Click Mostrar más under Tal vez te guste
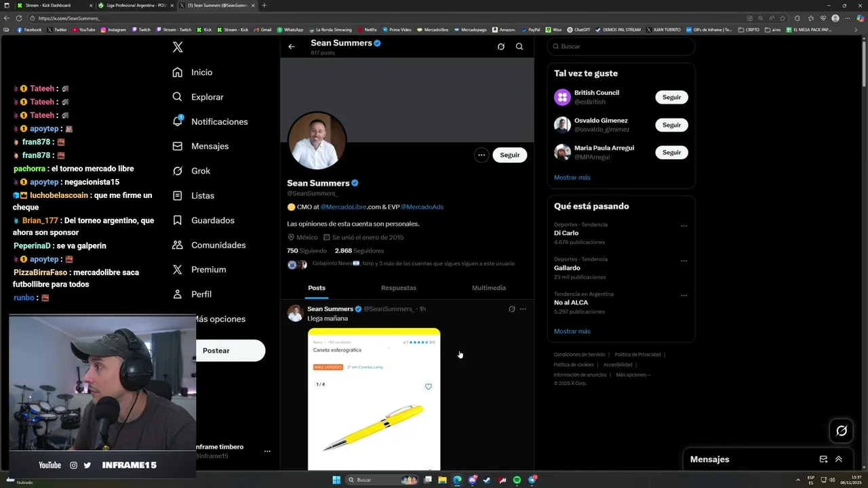 click(572, 178)
